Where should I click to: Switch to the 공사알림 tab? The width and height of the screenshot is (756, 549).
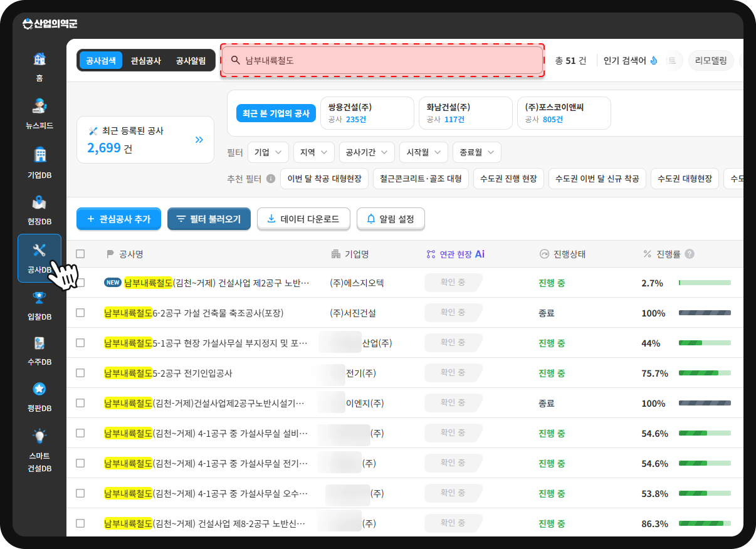[191, 61]
